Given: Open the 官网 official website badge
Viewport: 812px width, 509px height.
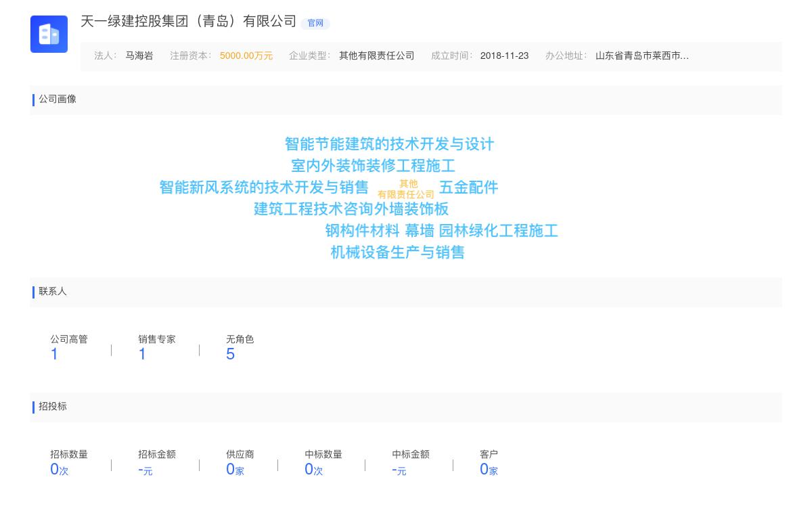Looking at the screenshot, I should pos(316,22).
